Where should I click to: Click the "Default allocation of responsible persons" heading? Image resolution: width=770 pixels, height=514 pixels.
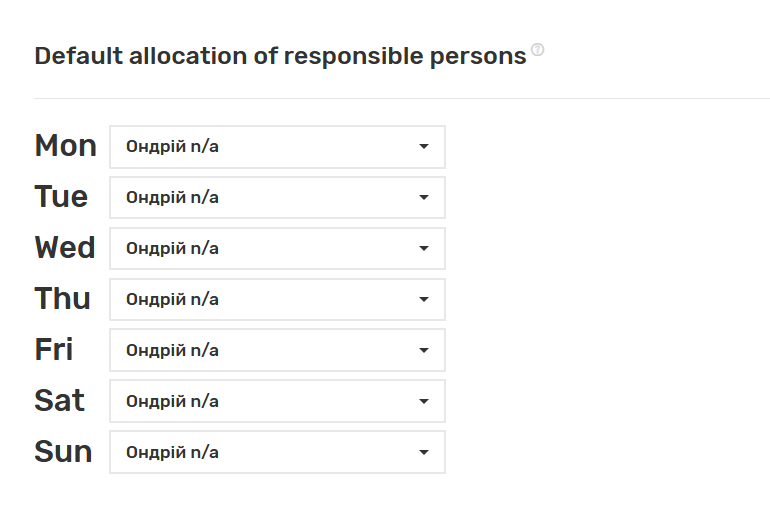[x=280, y=56]
